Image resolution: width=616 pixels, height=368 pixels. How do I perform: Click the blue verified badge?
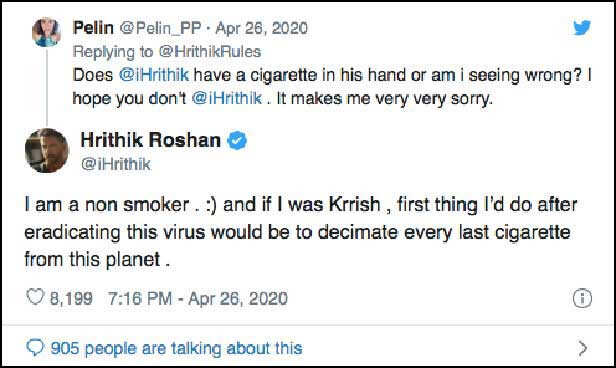237,141
